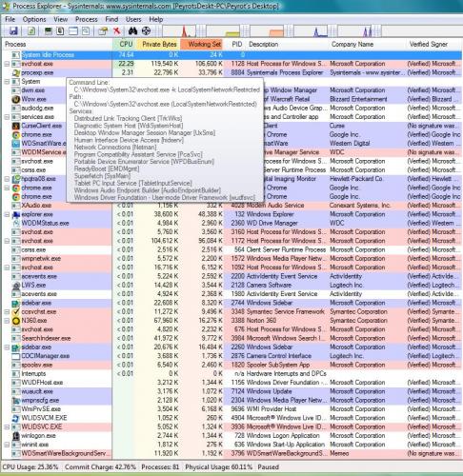Open the Process menu
The height and width of the screenshot is (476, 463).
click(x=87, y=19)
